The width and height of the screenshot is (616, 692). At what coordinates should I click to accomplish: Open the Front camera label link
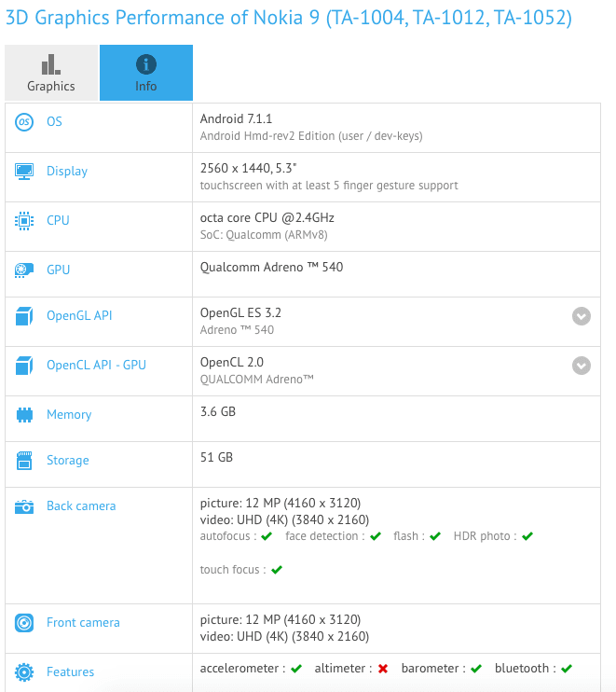83,623
